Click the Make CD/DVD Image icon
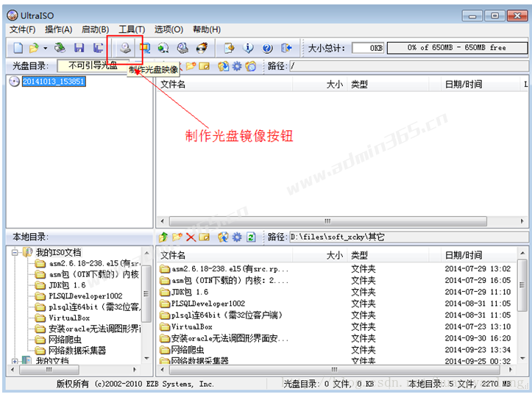Screen dimensions: 532x397 (125, 48)
